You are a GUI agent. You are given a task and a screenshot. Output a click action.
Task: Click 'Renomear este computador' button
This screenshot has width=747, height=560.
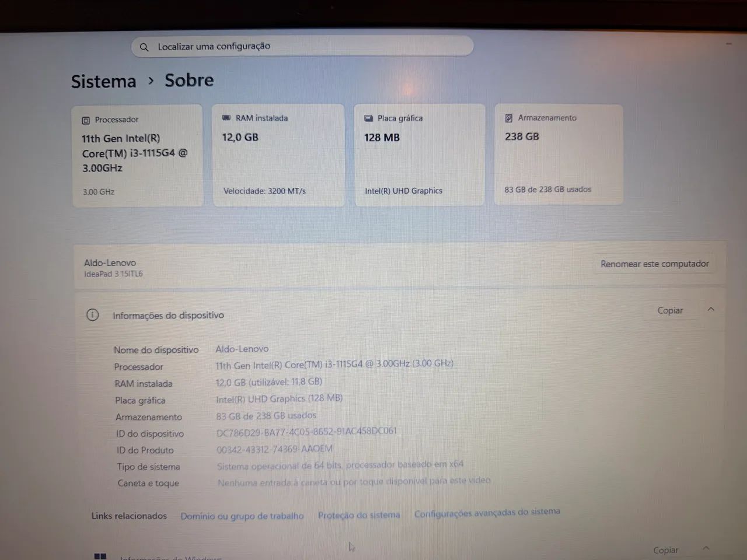coord(655,264)
